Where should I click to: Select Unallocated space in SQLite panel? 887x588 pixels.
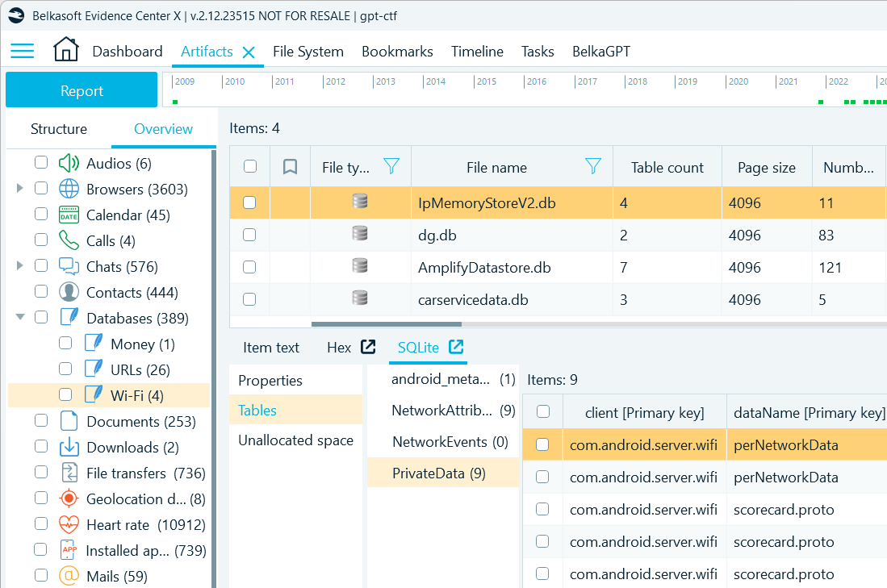point(296,440)
